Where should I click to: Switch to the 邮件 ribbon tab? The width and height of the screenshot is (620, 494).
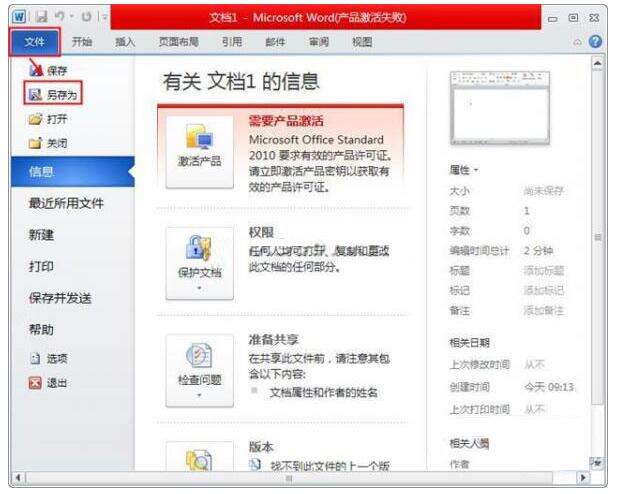point(275,42)
